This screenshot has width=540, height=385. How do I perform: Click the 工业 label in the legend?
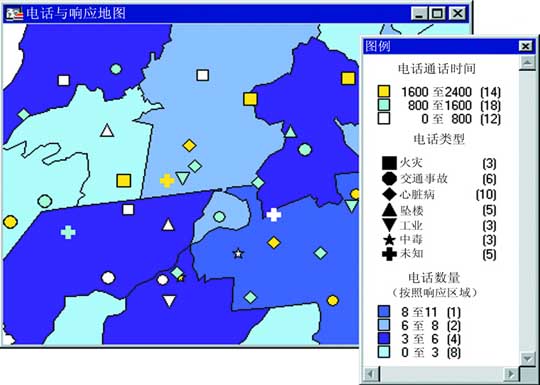[411, 226]
